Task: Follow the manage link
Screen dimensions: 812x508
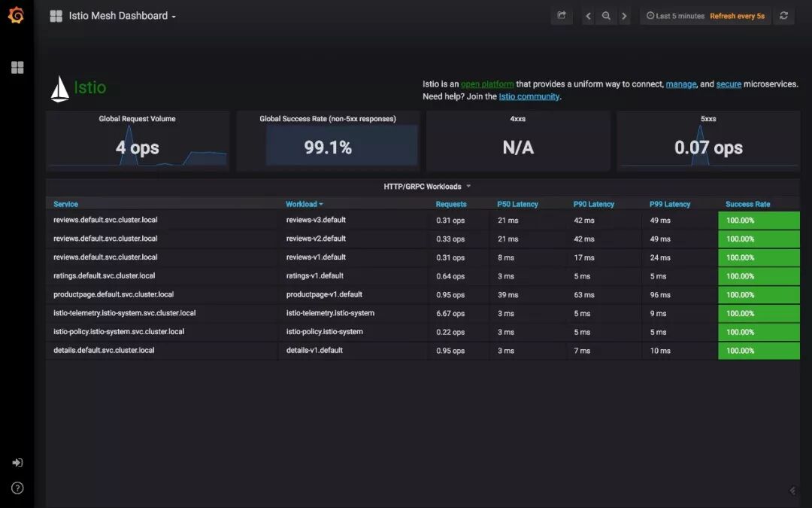Action: pyautogui.click(x=681, y=84)
